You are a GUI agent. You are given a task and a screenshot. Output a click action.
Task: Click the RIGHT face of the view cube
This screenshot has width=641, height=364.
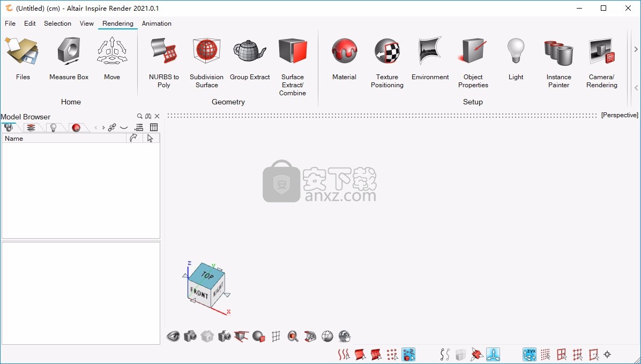point(218,291)
